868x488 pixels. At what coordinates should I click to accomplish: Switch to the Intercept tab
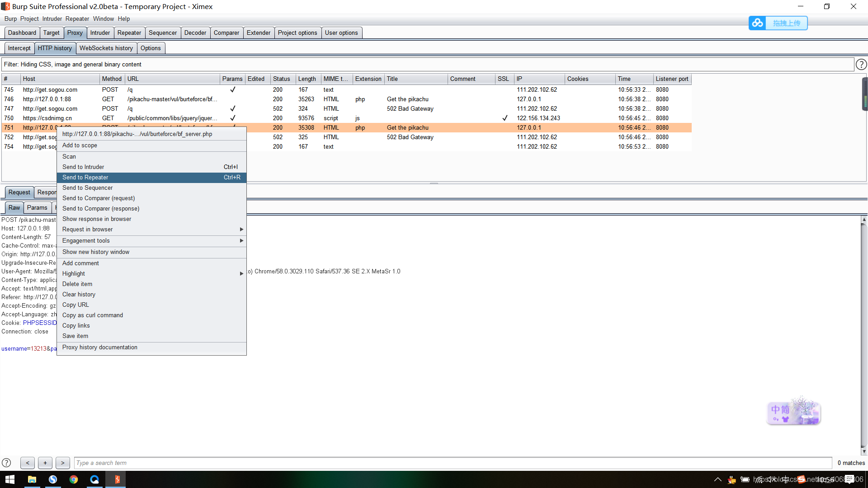pos(20,48)
